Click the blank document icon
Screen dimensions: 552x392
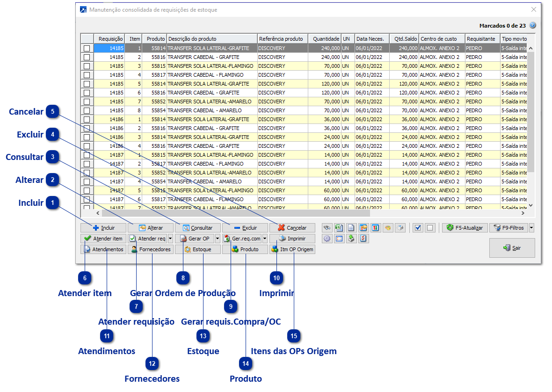[x=351, y=228]
